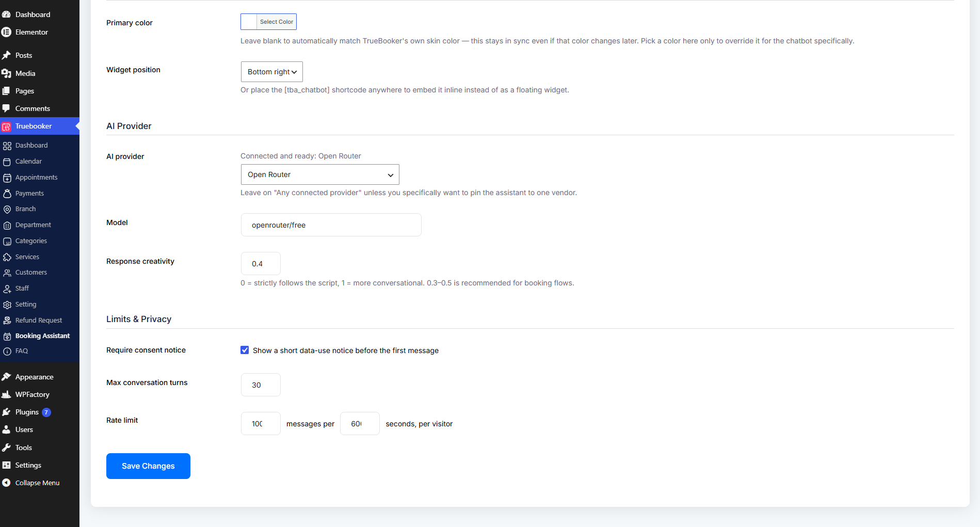Screen dimensions: 980x527
Task: Click the Staff person icon
Action: pos(7,289)
